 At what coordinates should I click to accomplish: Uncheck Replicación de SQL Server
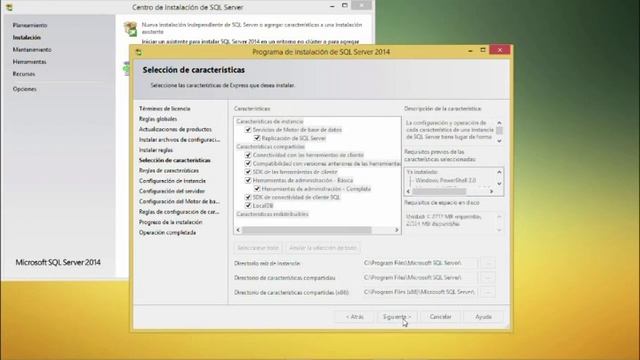click(257, 138)
